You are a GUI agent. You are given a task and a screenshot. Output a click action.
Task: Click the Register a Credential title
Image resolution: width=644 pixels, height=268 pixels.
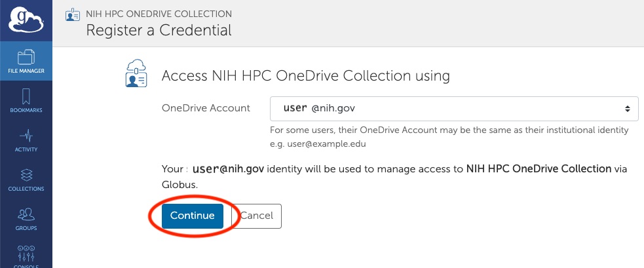coord(159,30)
